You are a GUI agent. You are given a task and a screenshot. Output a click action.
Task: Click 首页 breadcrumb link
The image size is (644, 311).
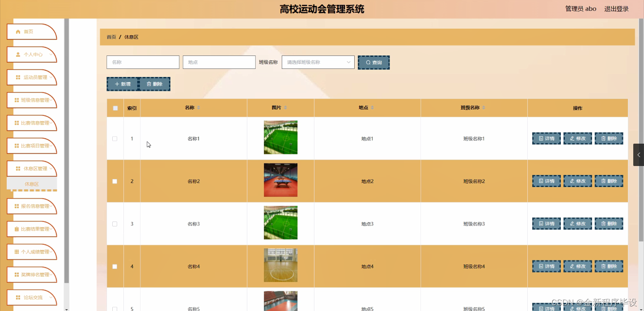pyautogui.click(x=111, y=37)
